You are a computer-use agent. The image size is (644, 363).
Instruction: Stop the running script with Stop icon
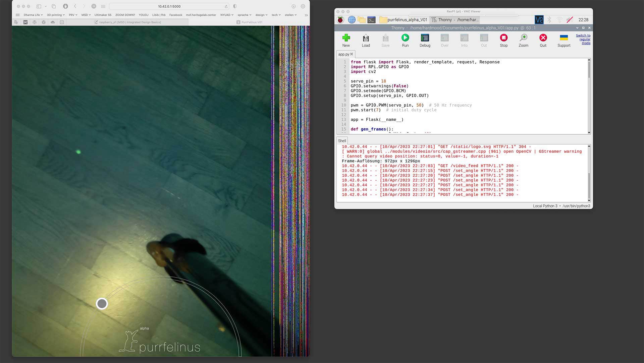pyautogui.click(x=503, y=38)
